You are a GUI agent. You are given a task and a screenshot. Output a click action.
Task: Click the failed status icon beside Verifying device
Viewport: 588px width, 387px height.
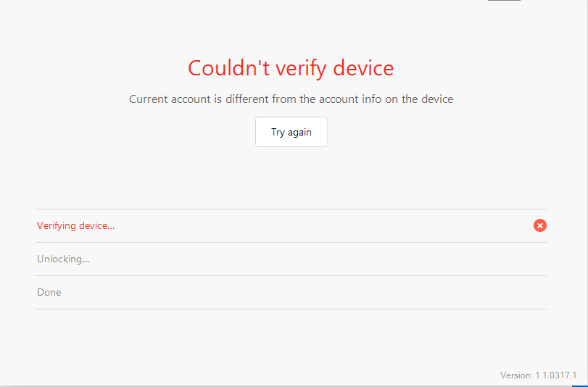(x=540, y=225)
